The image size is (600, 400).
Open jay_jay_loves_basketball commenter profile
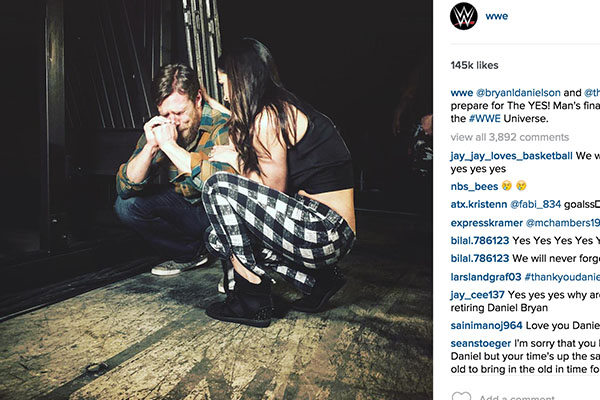click(x=511, y=156)
